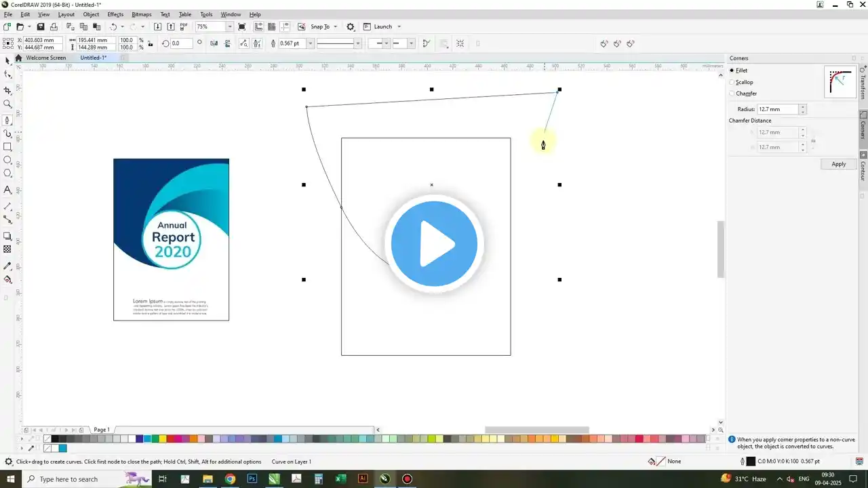Open the zoom level dropdown
868x488 pixels.
(x=230, y=26)
